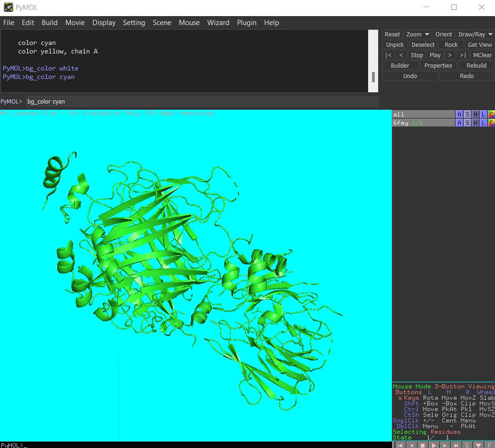Open the Plugin menu

point(247,23)
